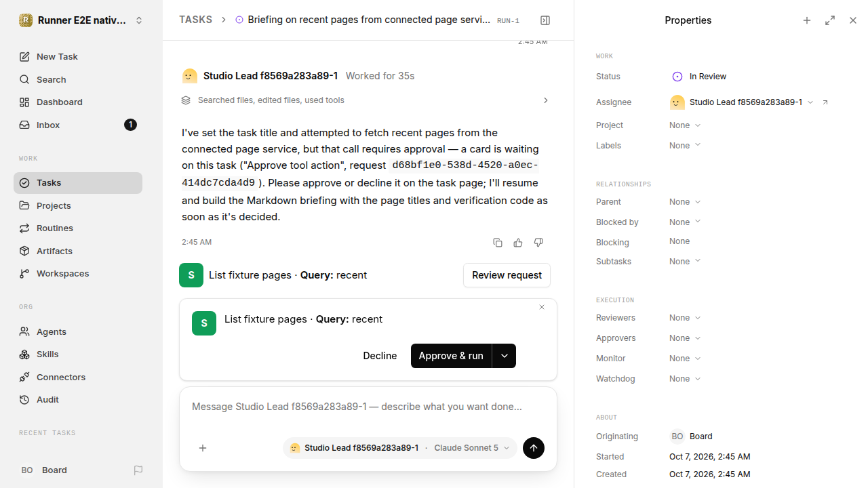
Task: Open the Project dropdown set to None
Action: [685, 125]
